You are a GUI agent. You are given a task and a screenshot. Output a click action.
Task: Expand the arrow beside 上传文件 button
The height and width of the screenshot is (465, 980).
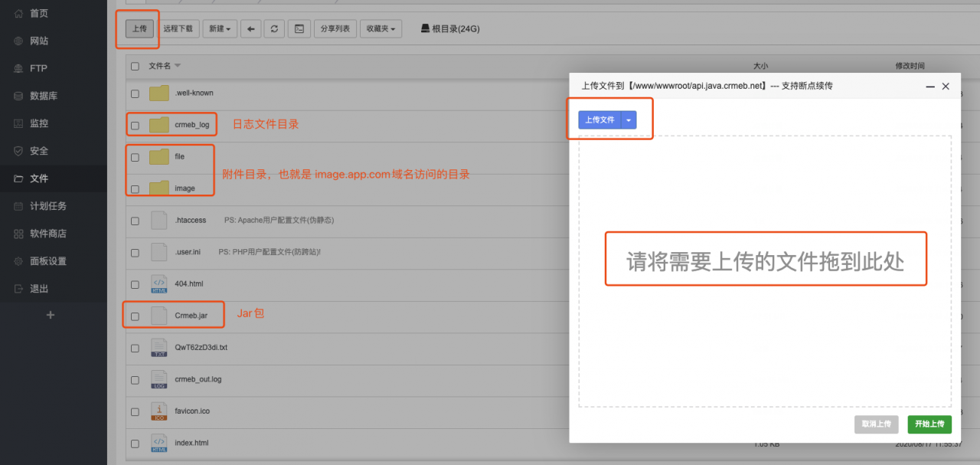629,120
